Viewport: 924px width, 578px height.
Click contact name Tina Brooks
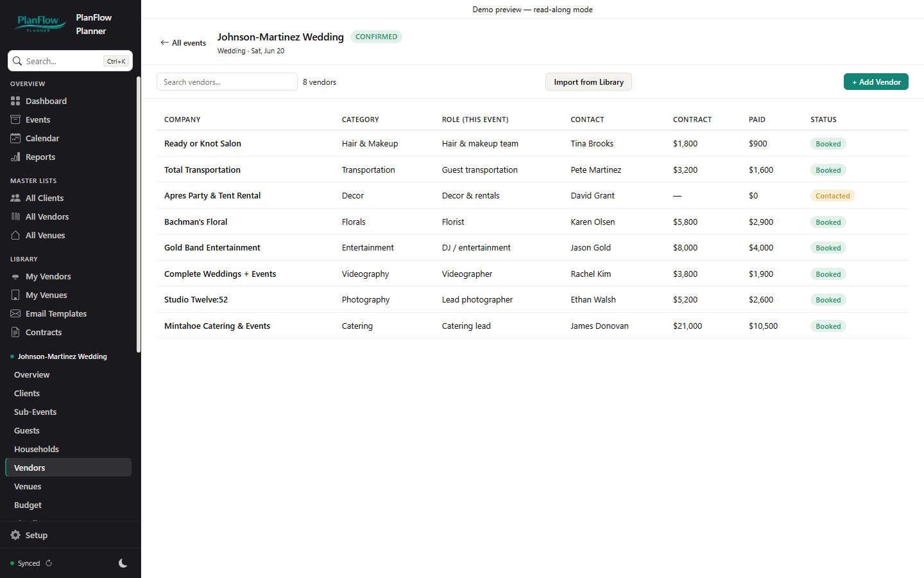[x=592, y=143]
